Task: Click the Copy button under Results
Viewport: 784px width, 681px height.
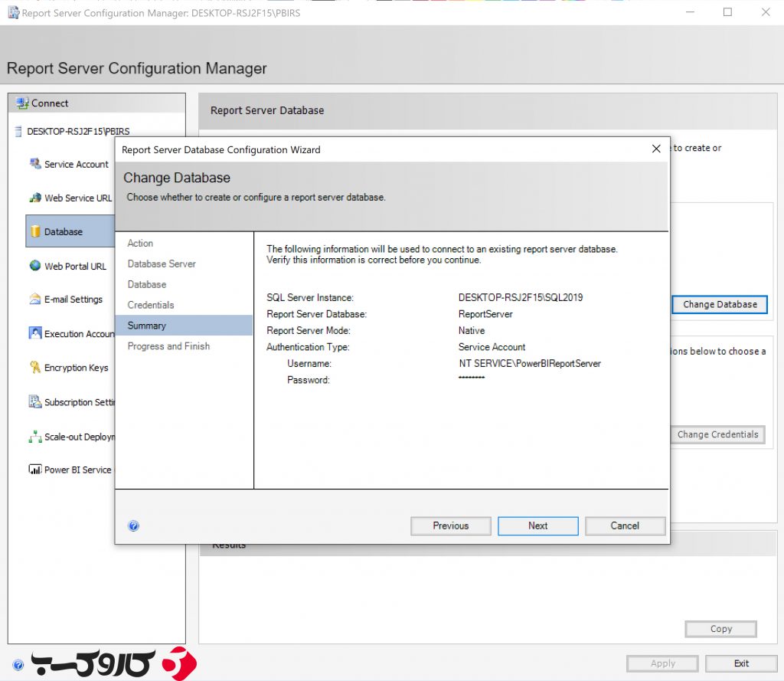Action: [x=720, y=628]
